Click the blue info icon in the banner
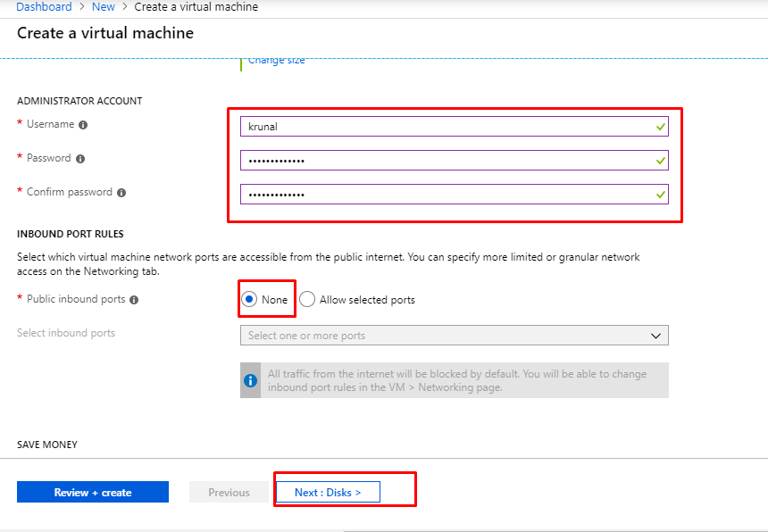 250,380
